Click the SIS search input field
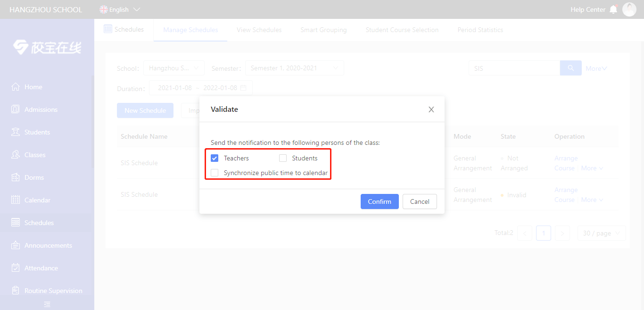 pos(514,68)
